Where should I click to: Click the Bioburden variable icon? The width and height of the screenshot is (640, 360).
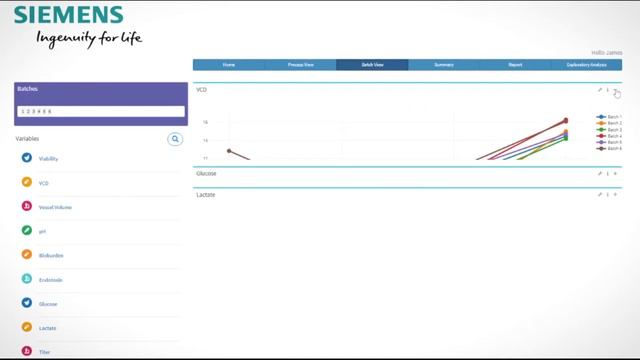point(27,254)
